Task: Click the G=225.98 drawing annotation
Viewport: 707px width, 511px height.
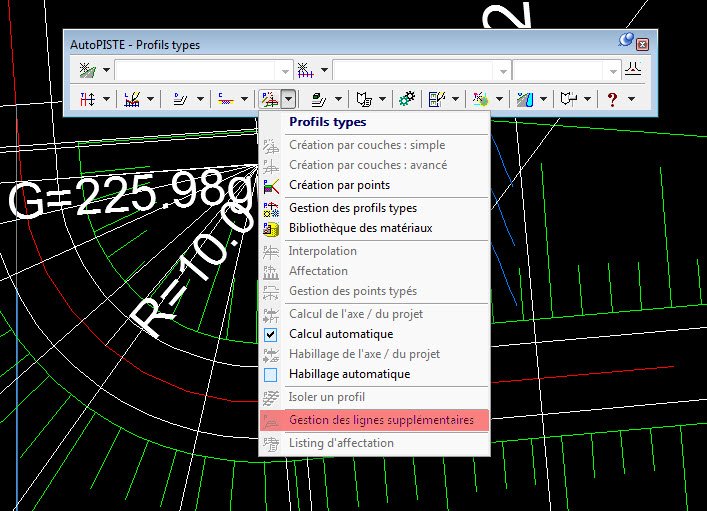Action: pos(133,196)
